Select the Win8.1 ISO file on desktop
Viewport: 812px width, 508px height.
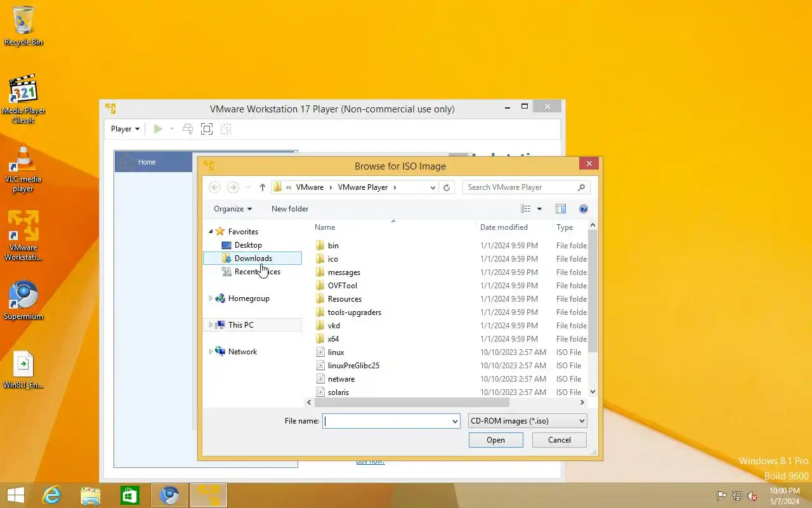point(23,369)
